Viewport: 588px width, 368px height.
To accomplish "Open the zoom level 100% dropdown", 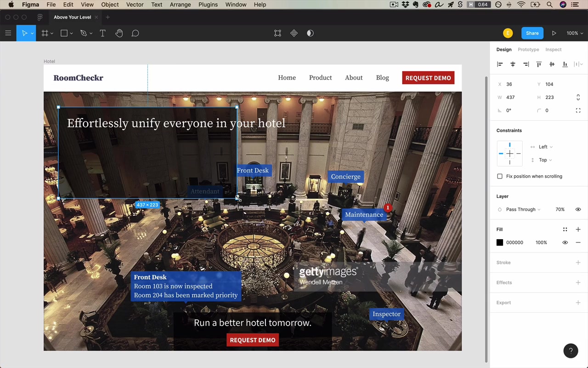I will coord(575,33).
